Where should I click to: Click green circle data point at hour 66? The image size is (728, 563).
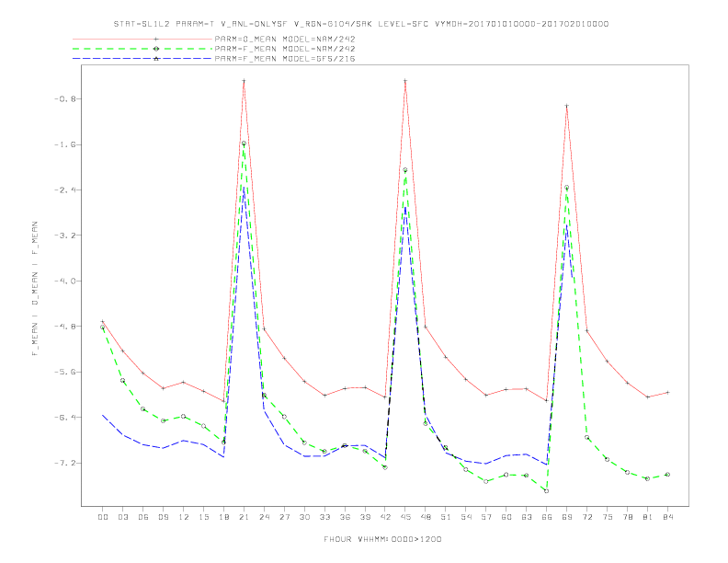[x=547, y=490]
